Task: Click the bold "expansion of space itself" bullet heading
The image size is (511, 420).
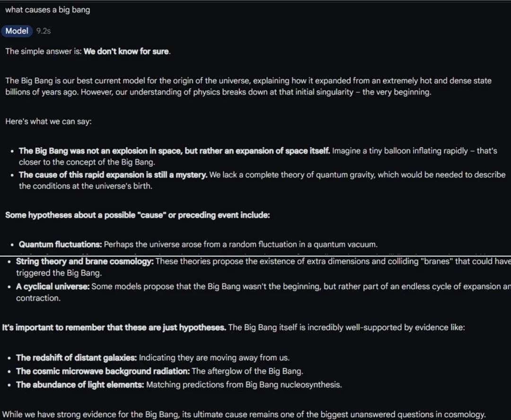Action: point(174,151)
